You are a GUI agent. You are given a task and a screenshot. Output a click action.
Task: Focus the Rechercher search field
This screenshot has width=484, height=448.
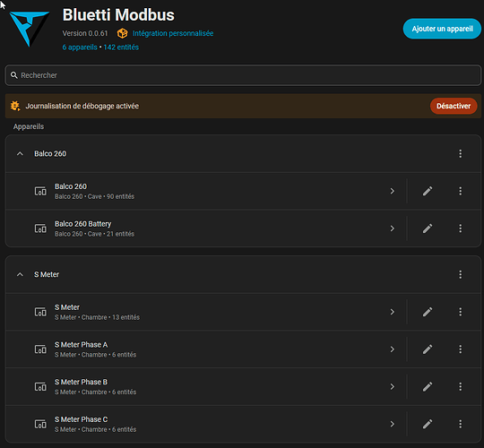coord(243,75)
